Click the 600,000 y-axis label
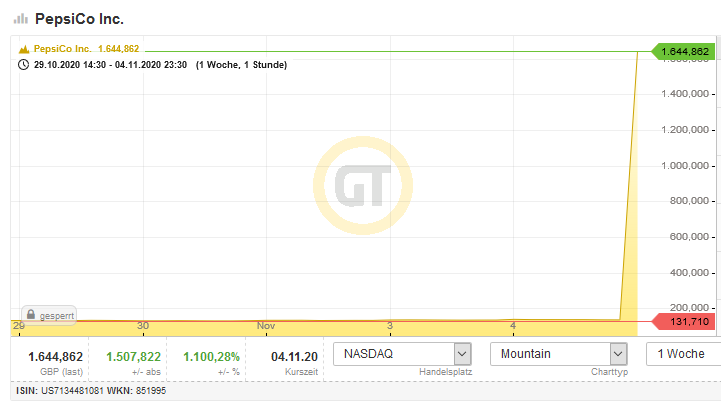Viewport: 721px width, 403px height. [x=689, y=236]
